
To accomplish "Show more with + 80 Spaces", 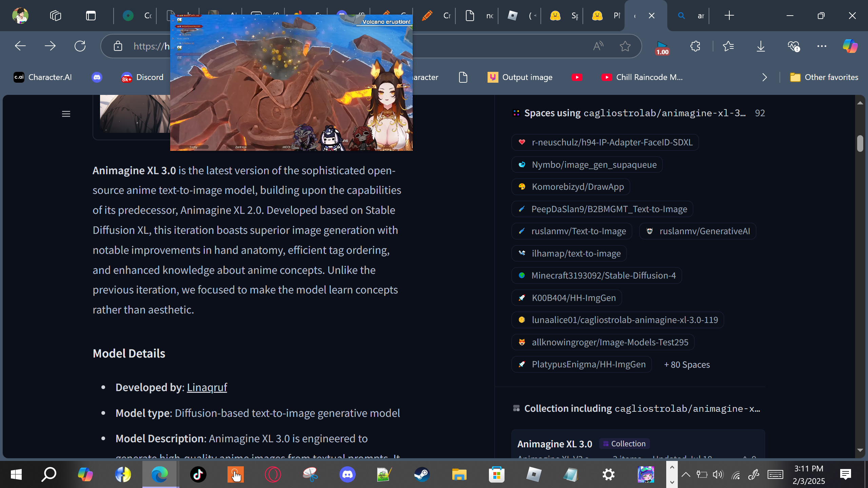I will 687,365.
